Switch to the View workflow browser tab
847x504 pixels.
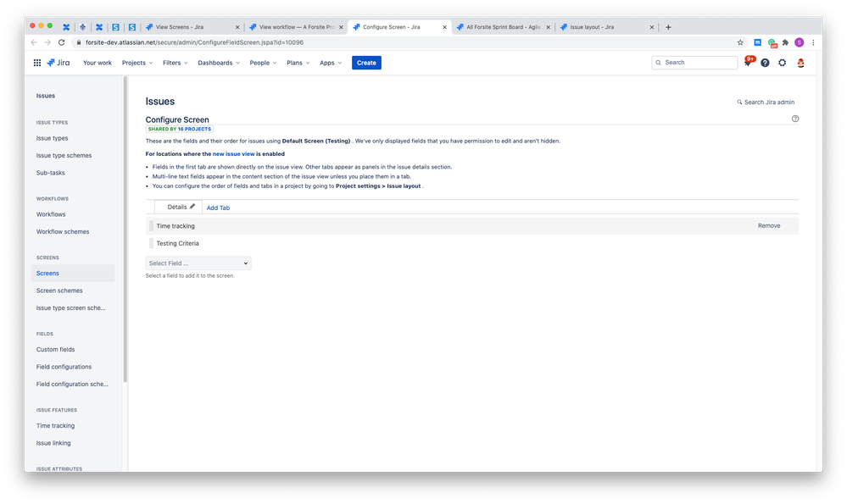point(296,27)
